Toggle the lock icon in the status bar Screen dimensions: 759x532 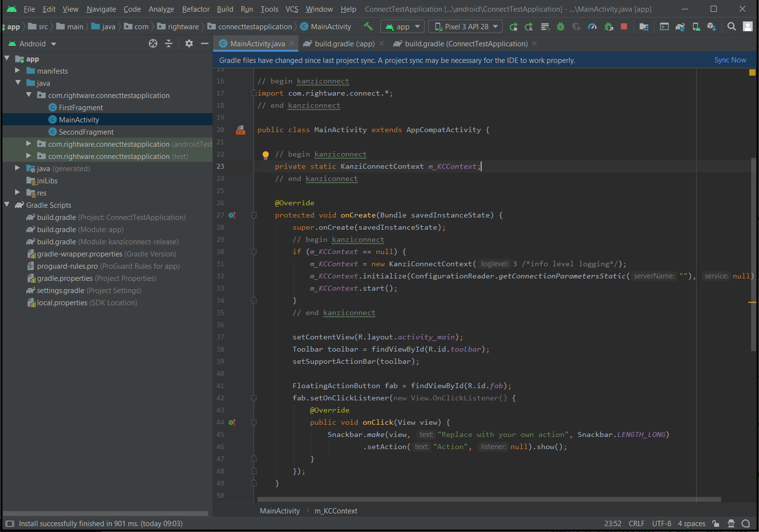[x=715, y=523]
